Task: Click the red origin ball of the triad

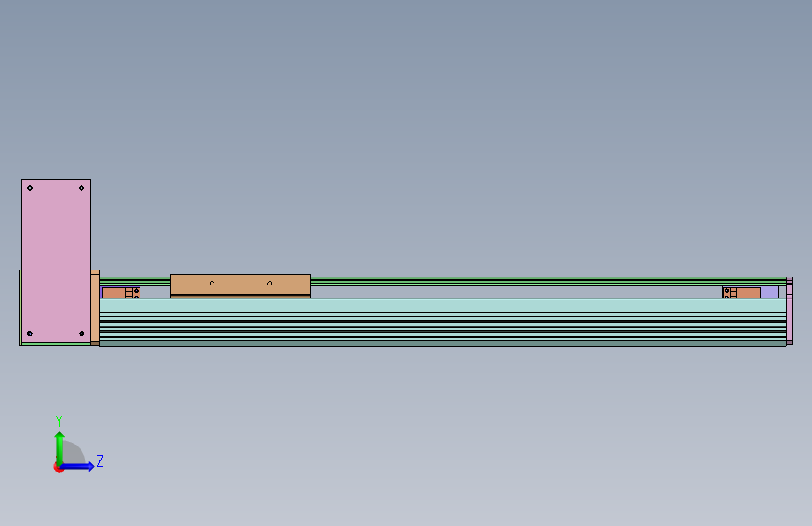Action: 58,467
